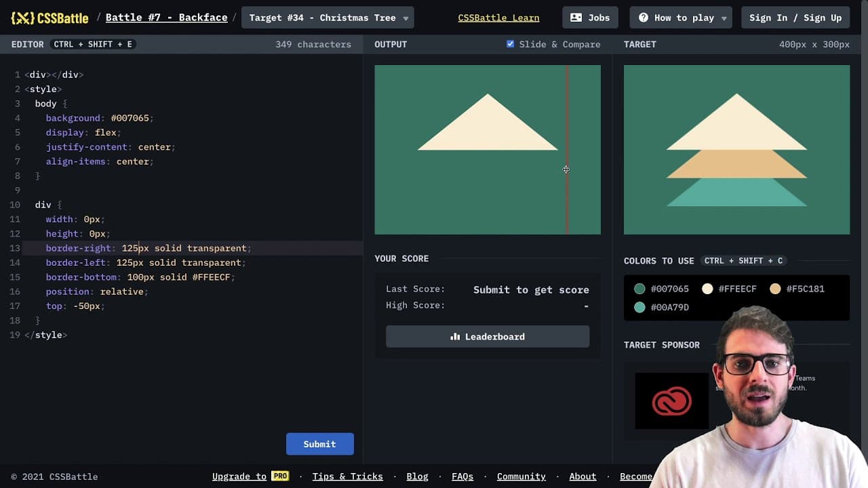
Task: Expand the Target #34 Christmas Tree dropdown
Action: [328, 18]
